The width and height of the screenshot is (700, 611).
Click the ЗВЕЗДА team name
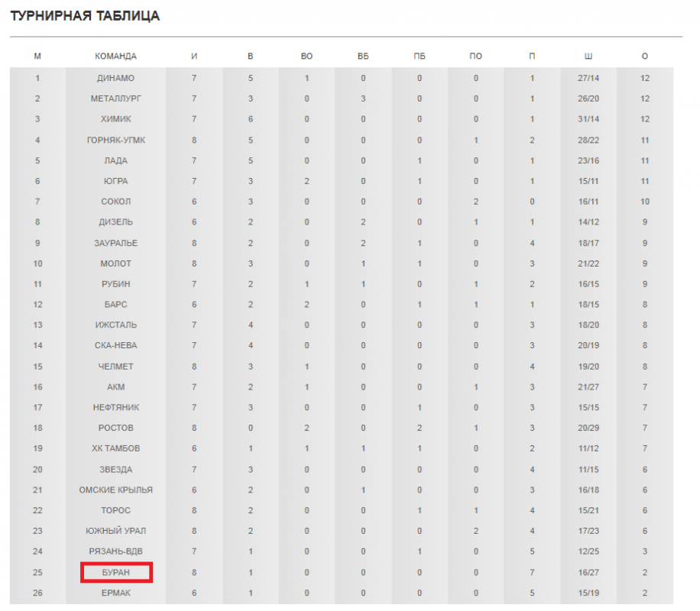coord(115,470)
